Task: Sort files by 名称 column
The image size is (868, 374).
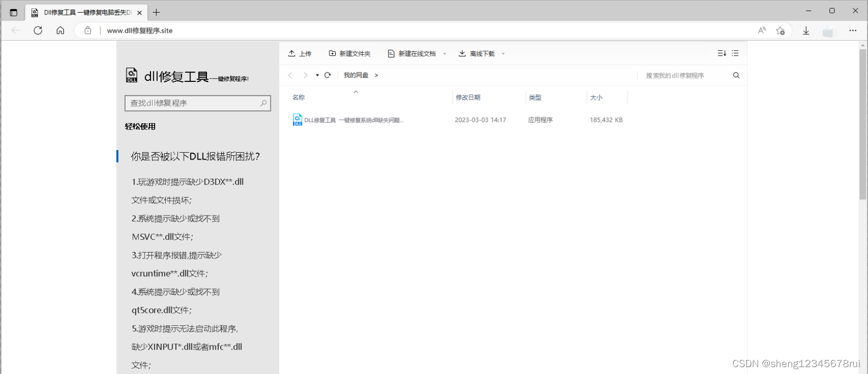Action: click(299, 98)
